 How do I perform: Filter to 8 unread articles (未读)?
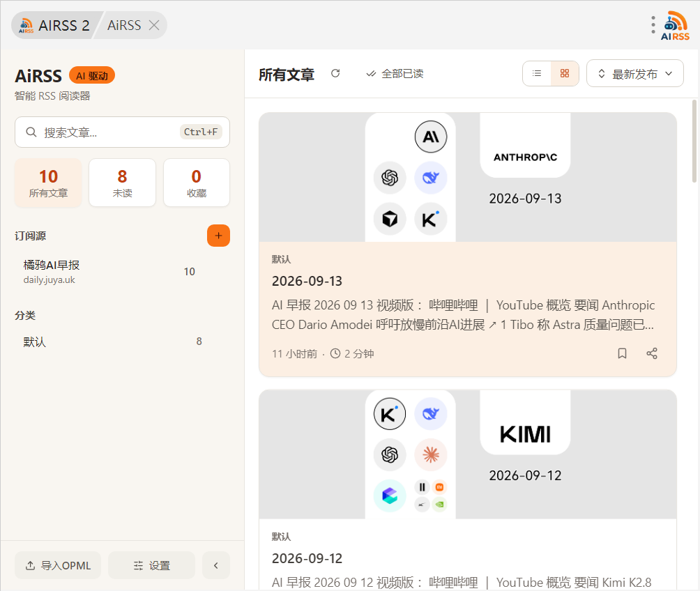pos(122,183)
